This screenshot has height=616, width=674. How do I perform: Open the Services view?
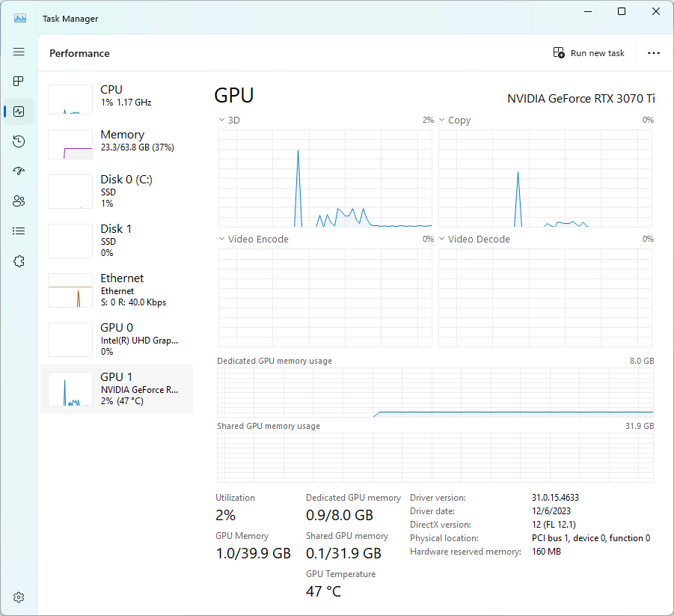[x=19, y=260]
